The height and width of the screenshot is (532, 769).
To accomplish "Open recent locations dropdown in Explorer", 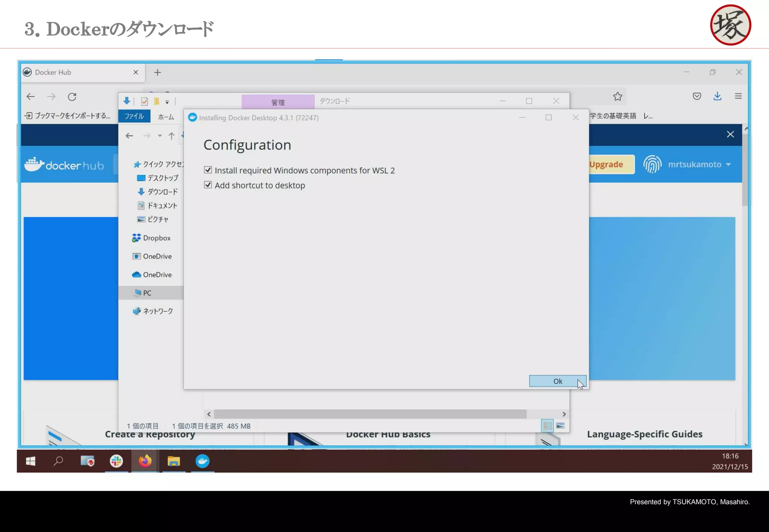I will [x=160, y=136].
